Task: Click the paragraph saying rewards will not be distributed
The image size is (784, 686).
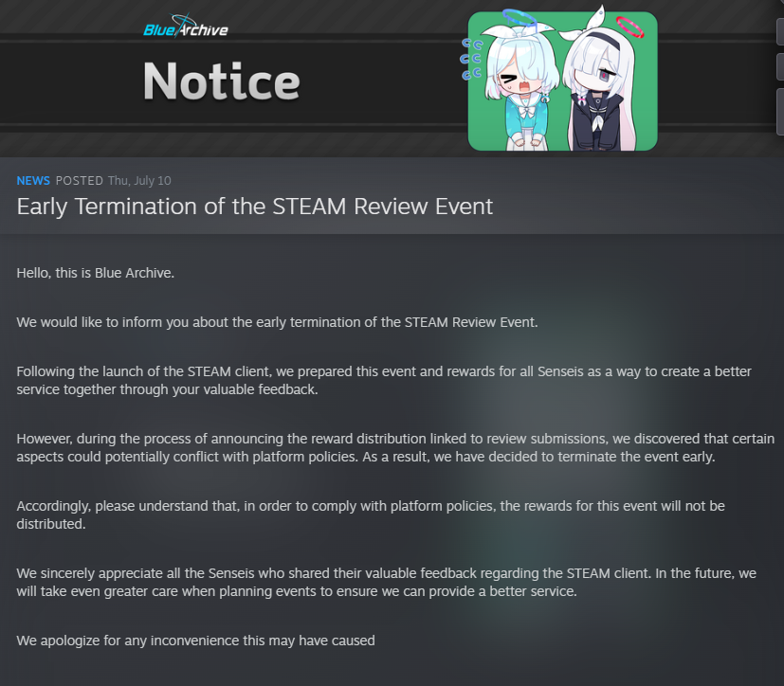Action: coord(371,514)
